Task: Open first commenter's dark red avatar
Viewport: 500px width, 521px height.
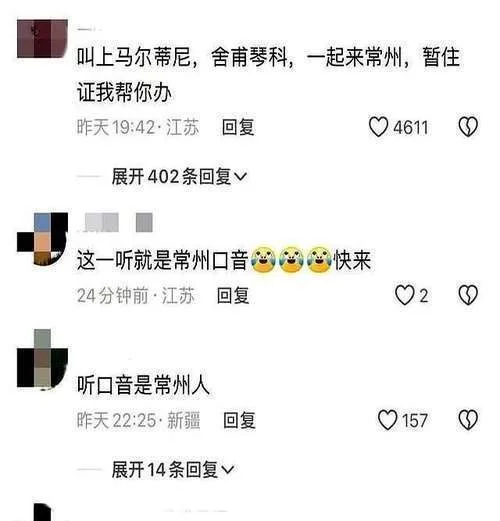Action: pyautogui.click(x=42, y=39)
